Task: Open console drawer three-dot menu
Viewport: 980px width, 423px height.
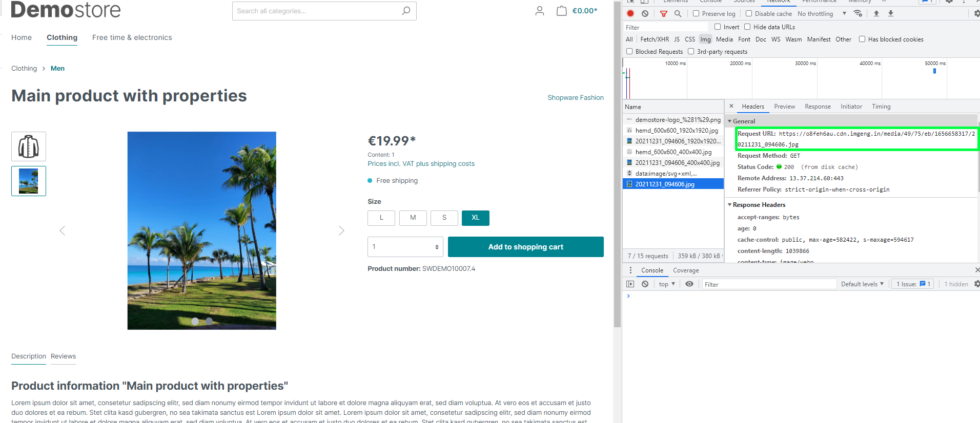Action: 630,270
